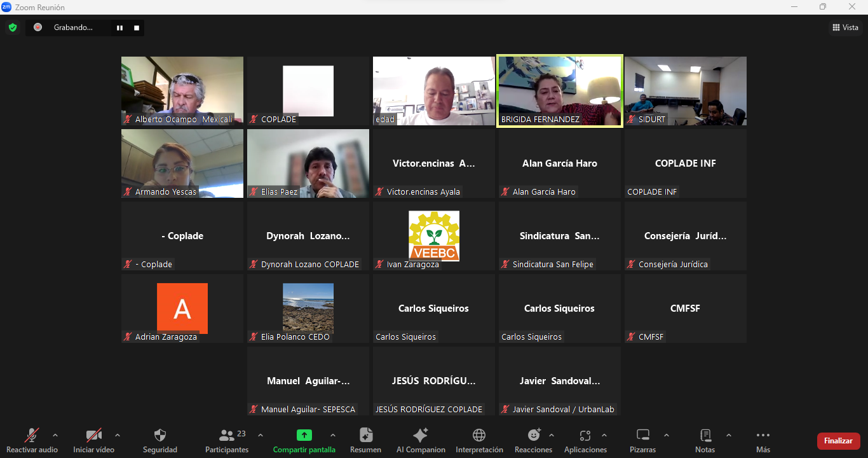The image size is (868, 458).
Task: Click muted mic icon beside Ivan Zaragoza
Action: click(380, 264)
